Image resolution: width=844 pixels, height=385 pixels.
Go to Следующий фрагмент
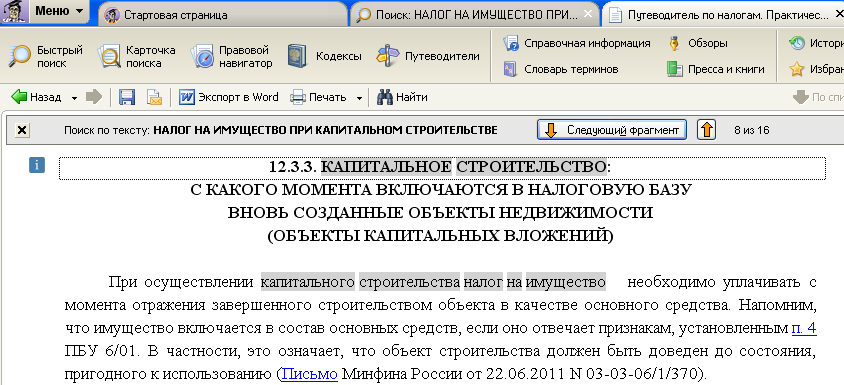[612, 130]
